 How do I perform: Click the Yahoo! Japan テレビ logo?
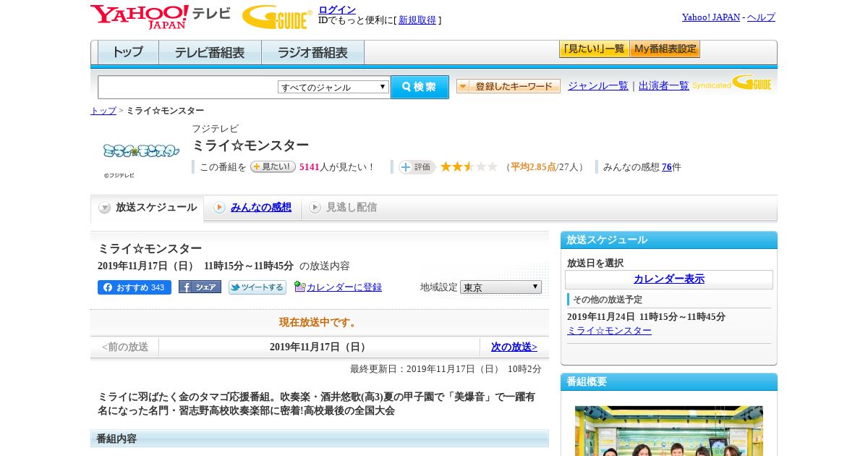(161, 17)
